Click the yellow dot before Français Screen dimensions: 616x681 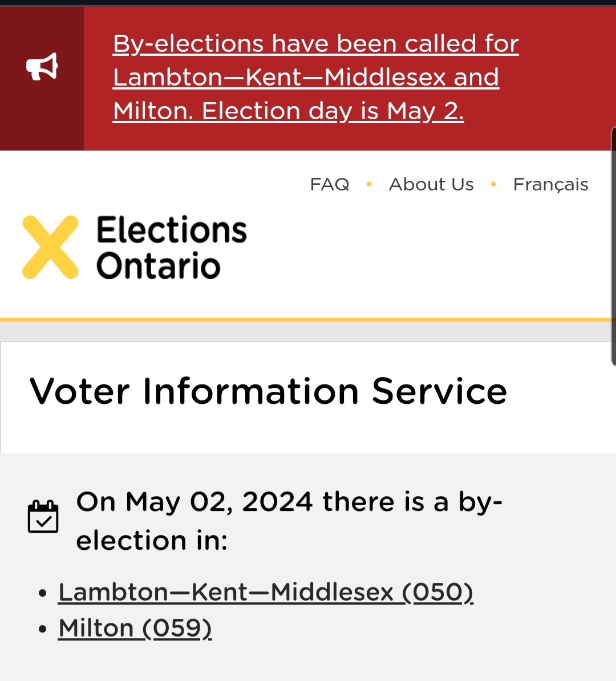tap(493, 184)
